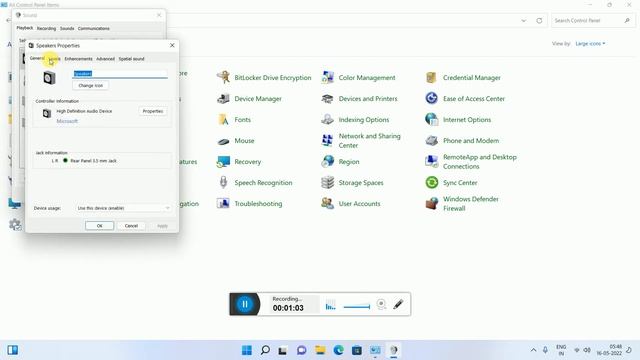Open the Storage Spaces icon
The width and height of the screenshot is (640, 360).
point(327,182)
